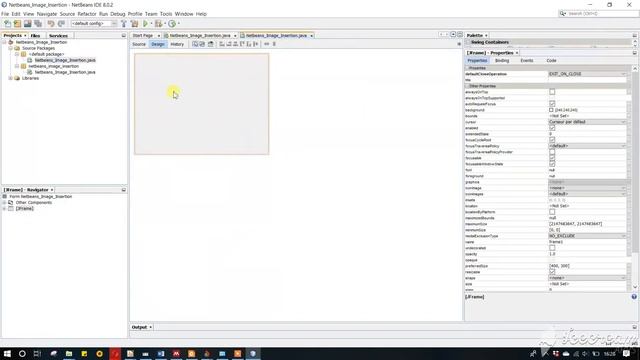Toggle the enabled property checkbox
The width and height of the screenshot is (640, 360).
(552, 128)
